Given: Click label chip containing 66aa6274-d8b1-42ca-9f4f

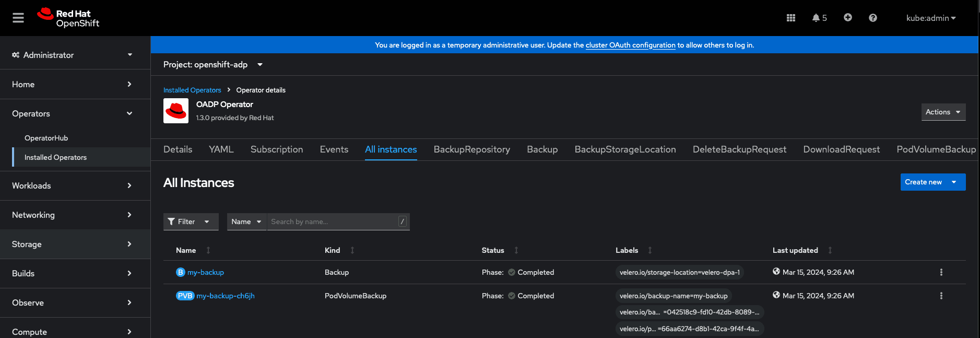Looking at the screenshot, I should pyautogui.click(x=690, y=329).
